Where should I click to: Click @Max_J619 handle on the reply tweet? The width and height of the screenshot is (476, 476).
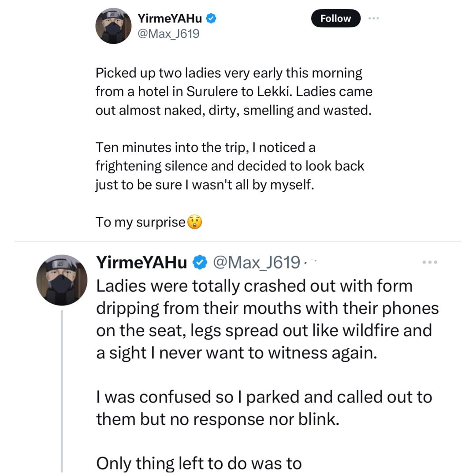(x=257, y=262)
